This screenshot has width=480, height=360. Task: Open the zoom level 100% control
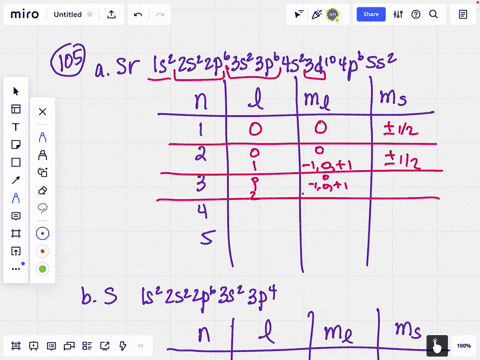[464, 346]
